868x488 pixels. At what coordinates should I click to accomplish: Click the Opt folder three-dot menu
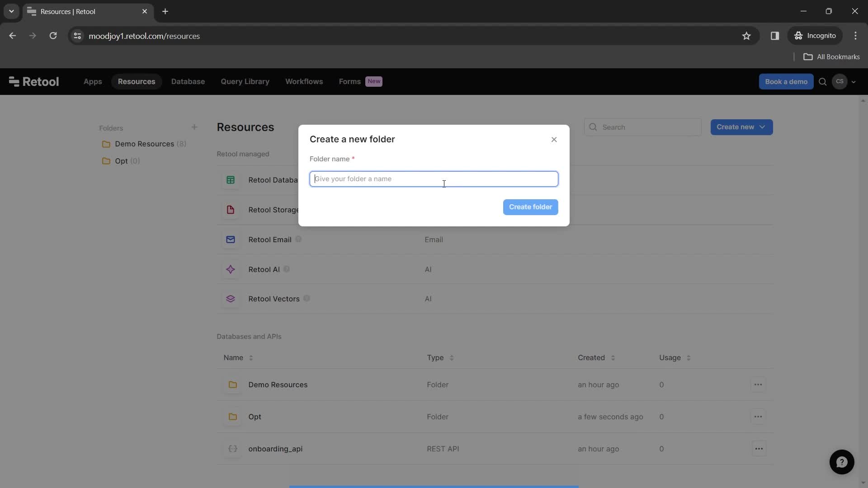coord(758,417)
